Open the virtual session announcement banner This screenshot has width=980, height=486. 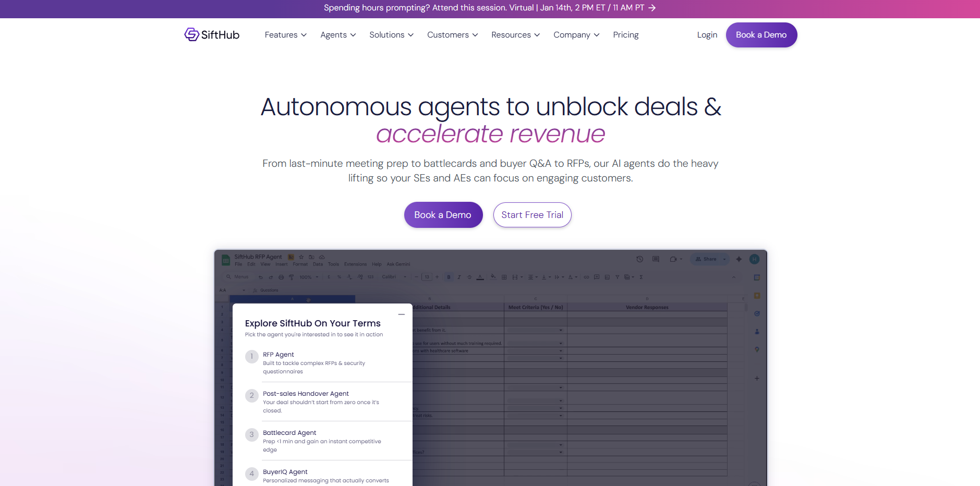(490, 8)
